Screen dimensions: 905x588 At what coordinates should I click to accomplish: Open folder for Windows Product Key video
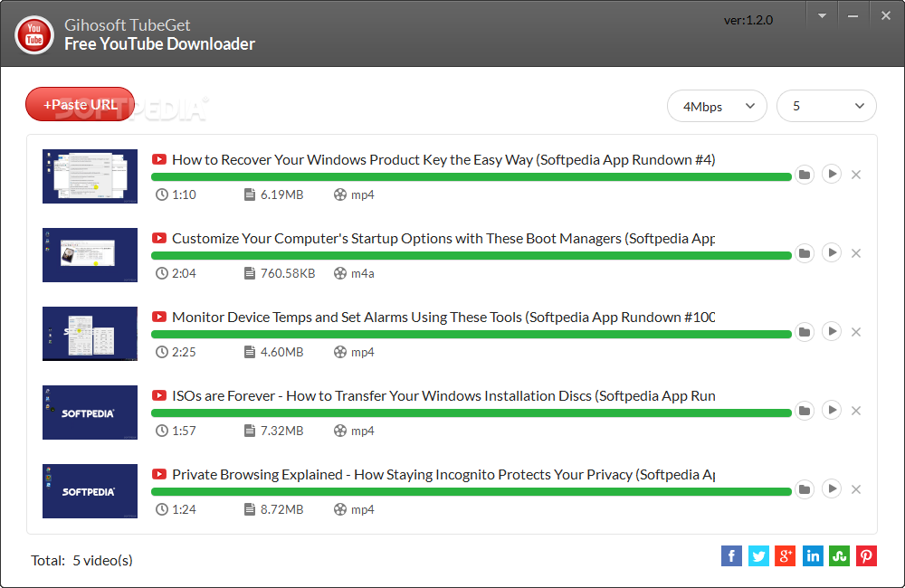pos(804,175)
